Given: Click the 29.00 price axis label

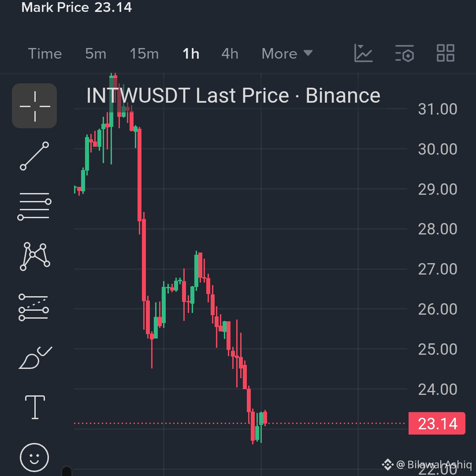Looking at the screenshot, I should pos(438,189).
